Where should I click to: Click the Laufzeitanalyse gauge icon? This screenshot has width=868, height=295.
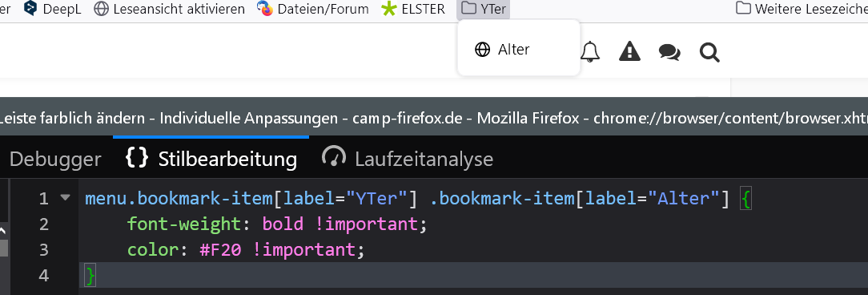334,157
